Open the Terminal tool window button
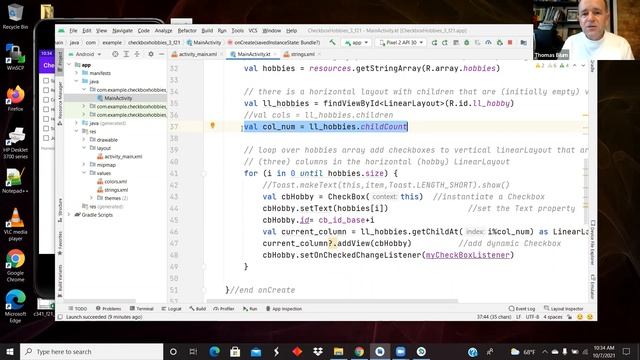 pos(142,309)
